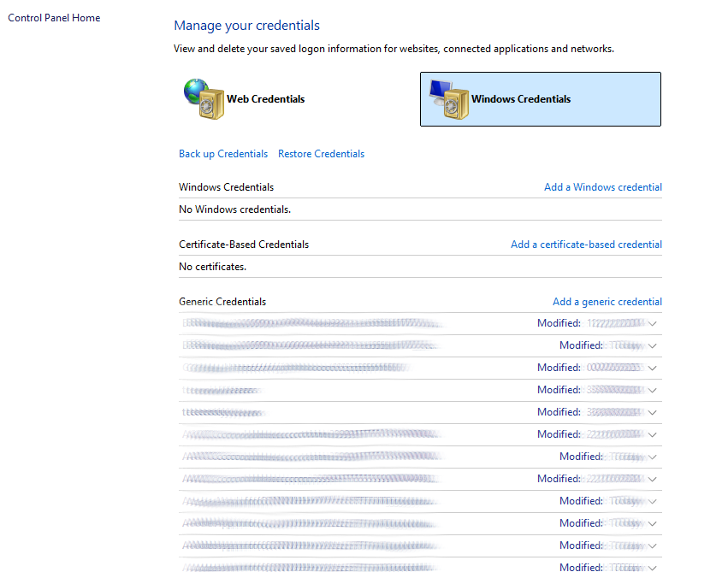The image size is (728, 572).
Task: Open the Web Credentials globe-and-safe icon
Action: click(204, 99)
